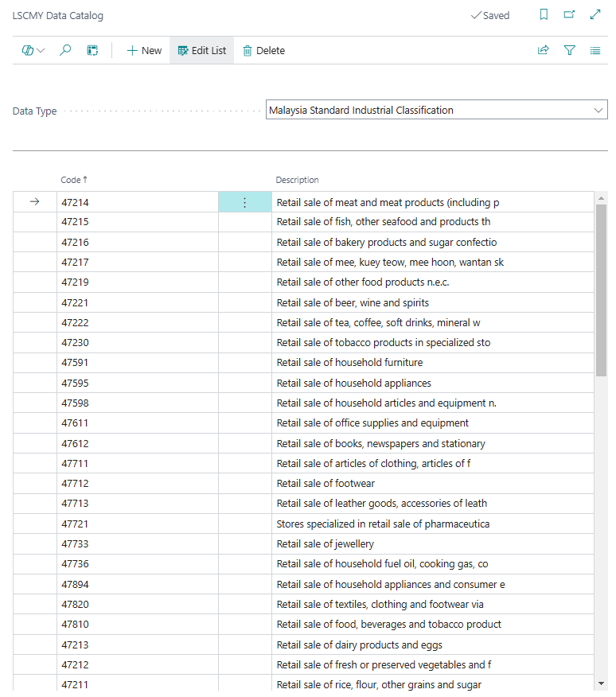
Task: Click the search magnifier icon
Action: click(x=65, y=50)
